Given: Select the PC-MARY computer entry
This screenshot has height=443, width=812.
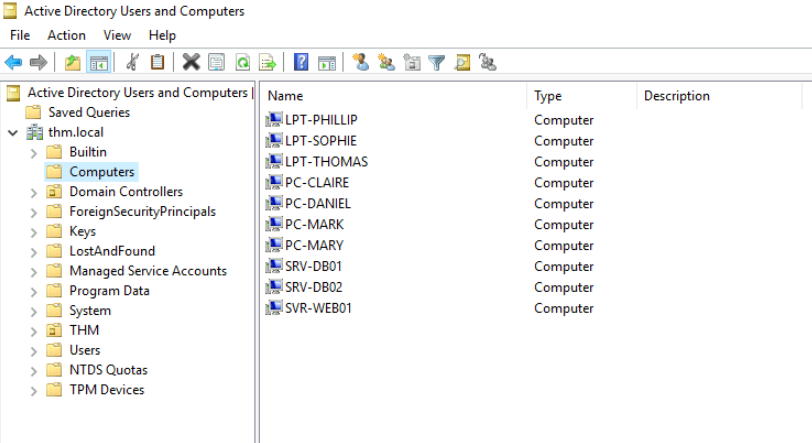Looking at the screenshot, I should [314, 245].
